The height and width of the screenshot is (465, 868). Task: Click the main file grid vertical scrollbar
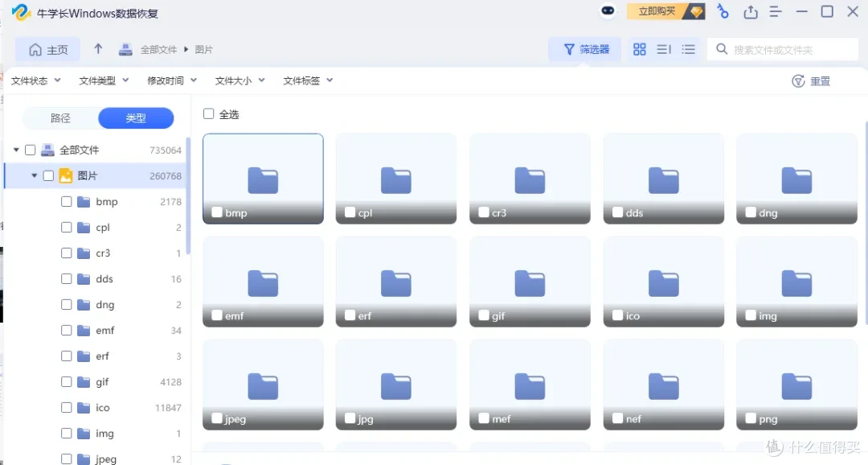(x=866, y=222)
